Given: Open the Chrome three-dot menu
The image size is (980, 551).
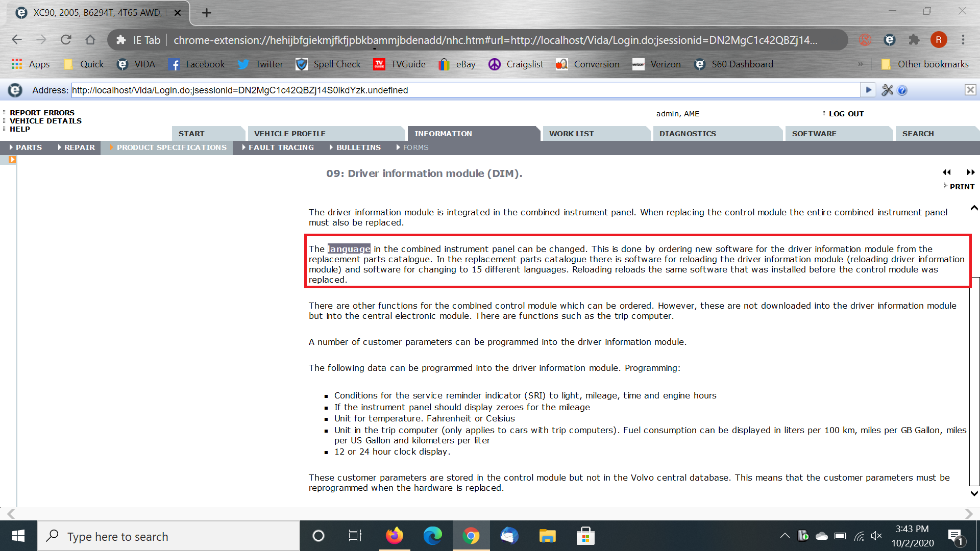Looking at the screenshot, I should [x=963, y=40].
